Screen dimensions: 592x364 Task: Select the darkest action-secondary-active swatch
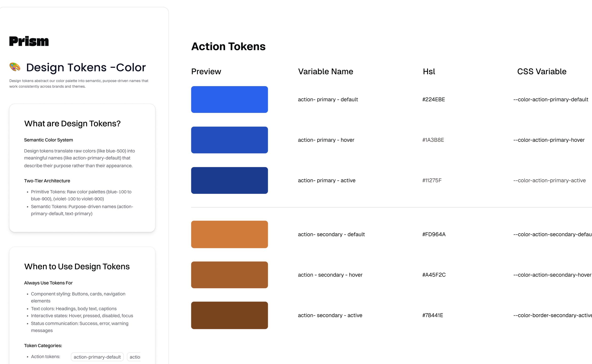coord(229,315)
